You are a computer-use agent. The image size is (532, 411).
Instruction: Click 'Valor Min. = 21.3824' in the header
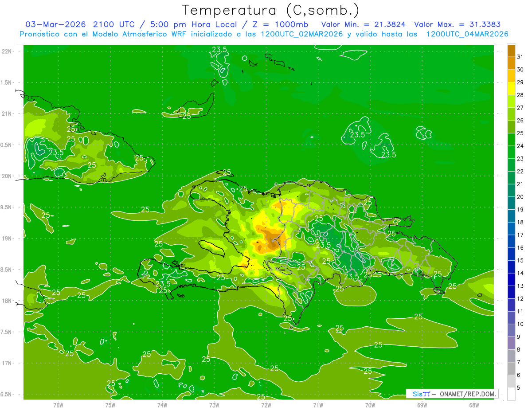coord(363,24)
